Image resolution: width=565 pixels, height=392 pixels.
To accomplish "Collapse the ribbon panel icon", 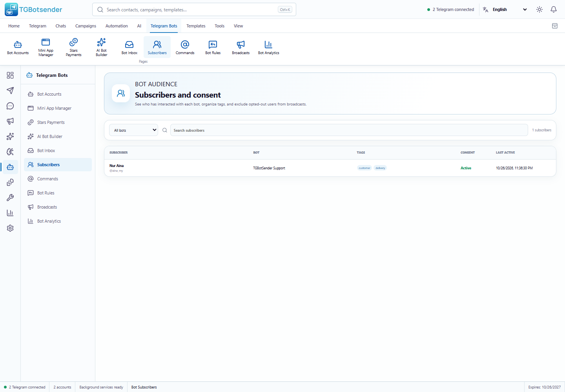I will tap(555, 26).
